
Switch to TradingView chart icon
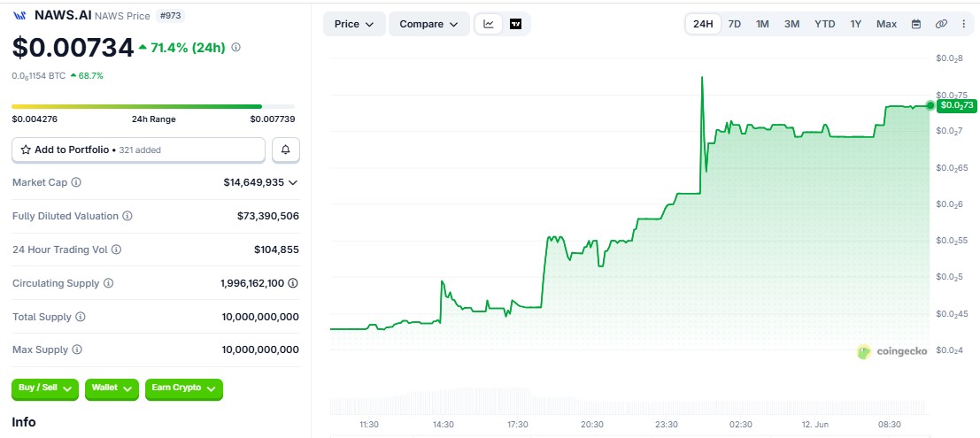pyautogui.click(x=515, y=25)
